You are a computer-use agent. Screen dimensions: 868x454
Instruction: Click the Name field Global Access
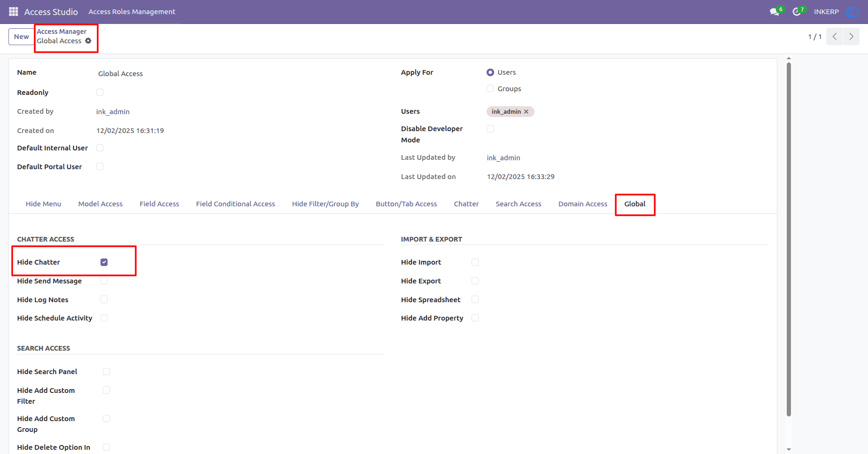click(x=240, y=74)
